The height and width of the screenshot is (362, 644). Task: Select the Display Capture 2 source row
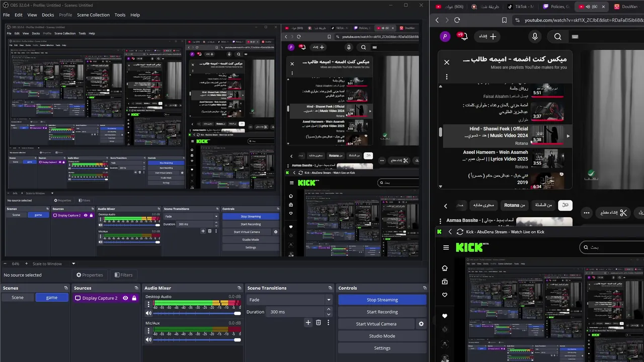click(x=105, y=298)
